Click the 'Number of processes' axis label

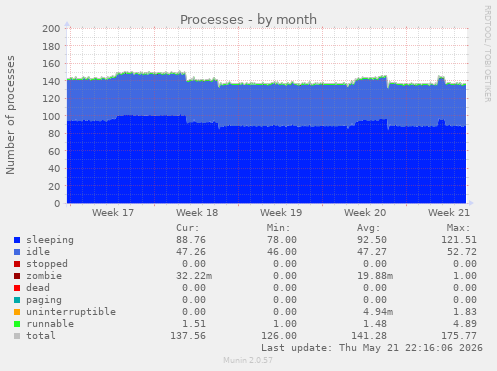[x=10, y=115]
